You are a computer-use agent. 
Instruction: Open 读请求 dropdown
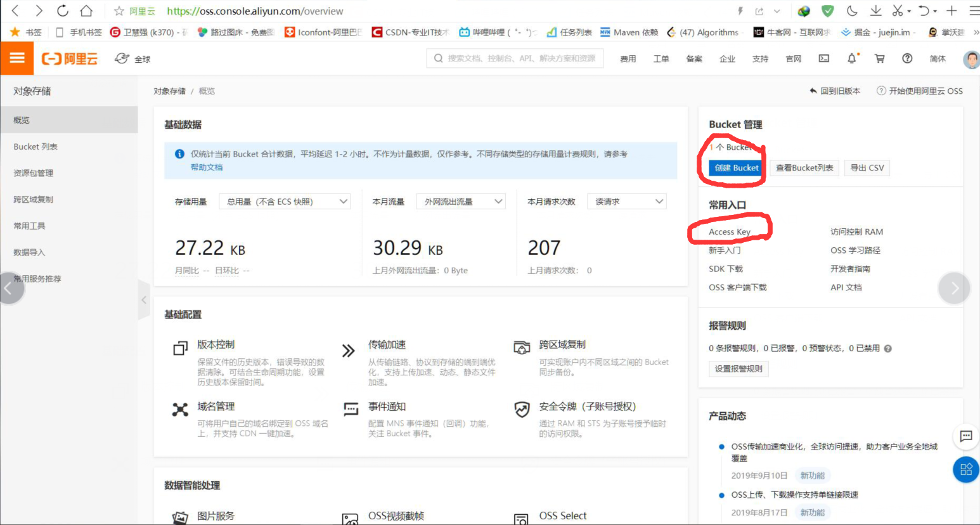pyautogui.click(x=627, y=202)
